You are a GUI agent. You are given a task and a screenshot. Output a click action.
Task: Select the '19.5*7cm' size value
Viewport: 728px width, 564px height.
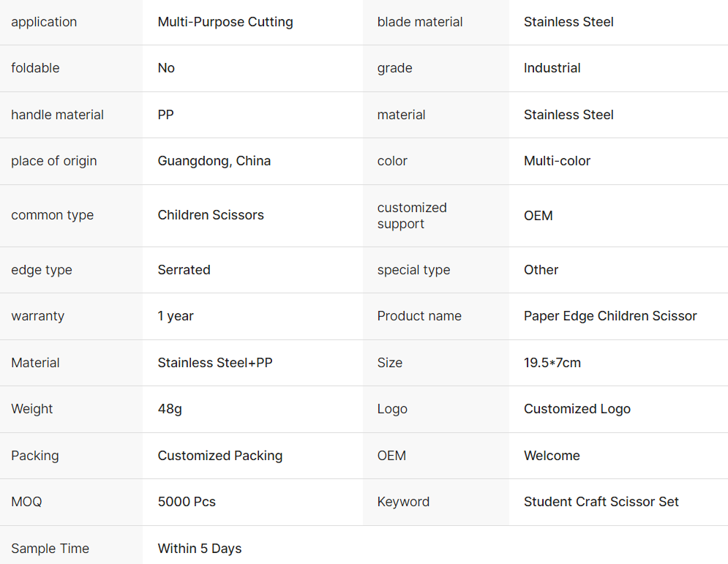click(x=552, y=363)
